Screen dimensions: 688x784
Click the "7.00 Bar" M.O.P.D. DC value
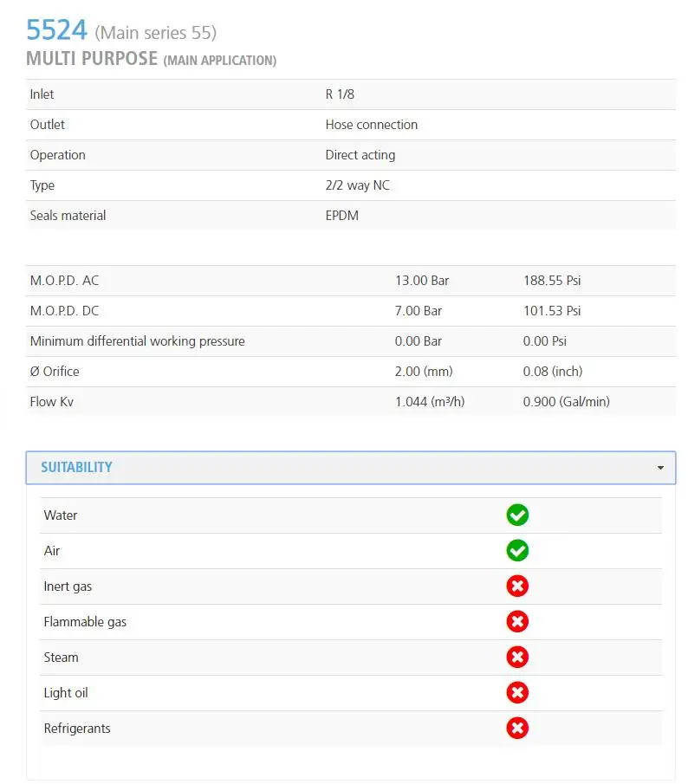coord(419,311)
